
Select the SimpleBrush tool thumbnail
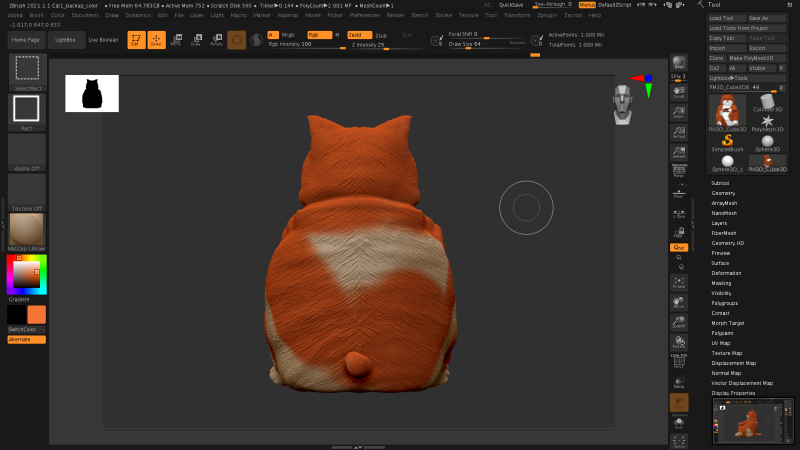coord(727,141)
